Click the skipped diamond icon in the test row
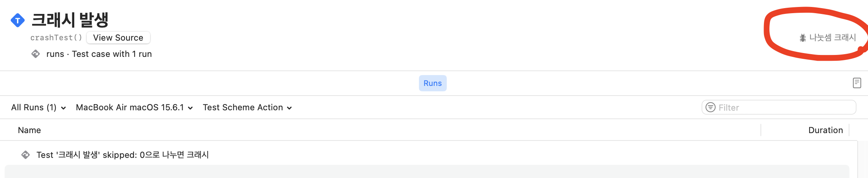Image resolution: width=868 pixels, height=178 pixels. click(x=26, y=155)
